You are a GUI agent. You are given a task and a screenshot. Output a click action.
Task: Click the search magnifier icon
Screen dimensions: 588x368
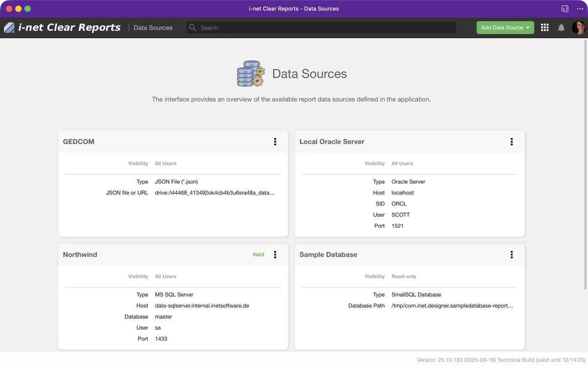193,28
